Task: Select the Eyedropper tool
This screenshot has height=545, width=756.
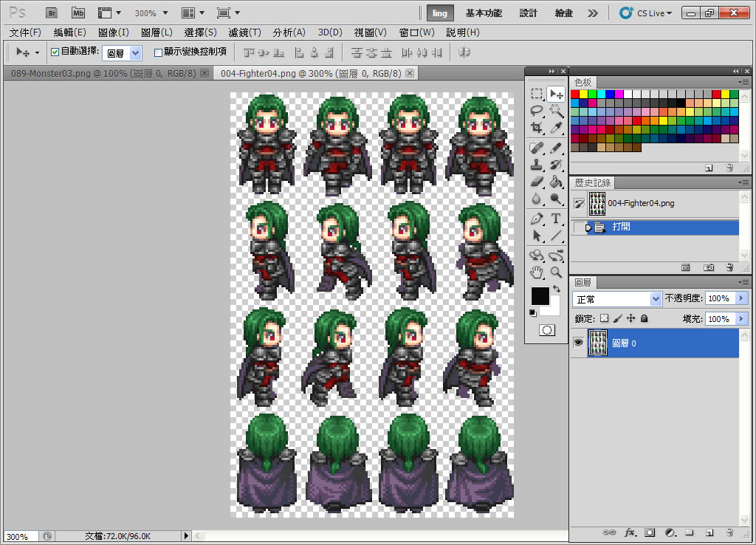Action: (556, 128)
